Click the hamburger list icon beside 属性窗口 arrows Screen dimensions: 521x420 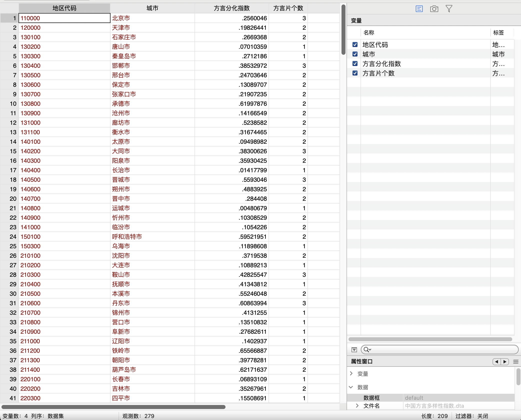515,362
